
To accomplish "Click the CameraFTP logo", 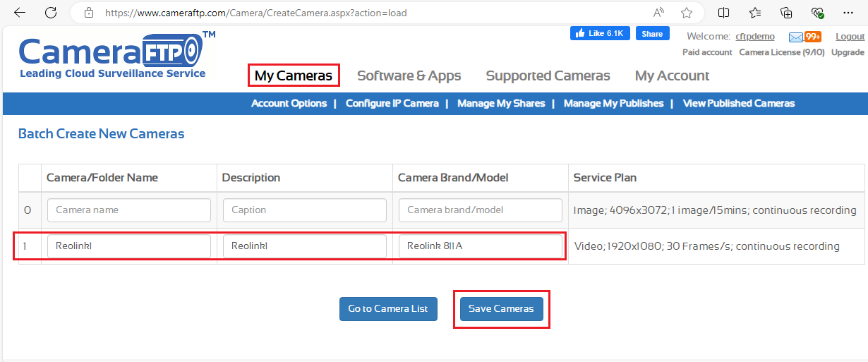I will (x=113, y=55).
